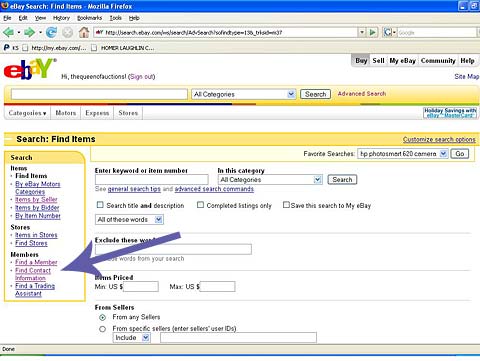The image size is (480, 361).
Task: Check Search title and description
Action: pyautogui.click(x=100, y=205)
